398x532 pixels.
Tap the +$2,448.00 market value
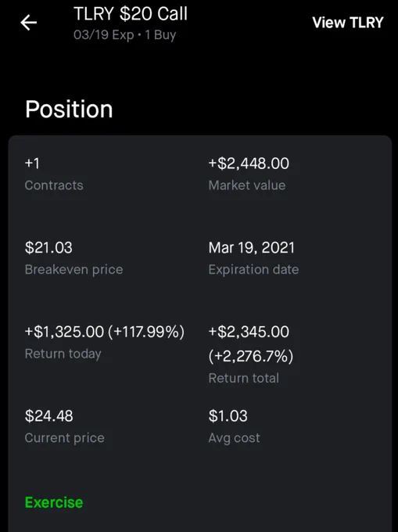coord(249,164)
